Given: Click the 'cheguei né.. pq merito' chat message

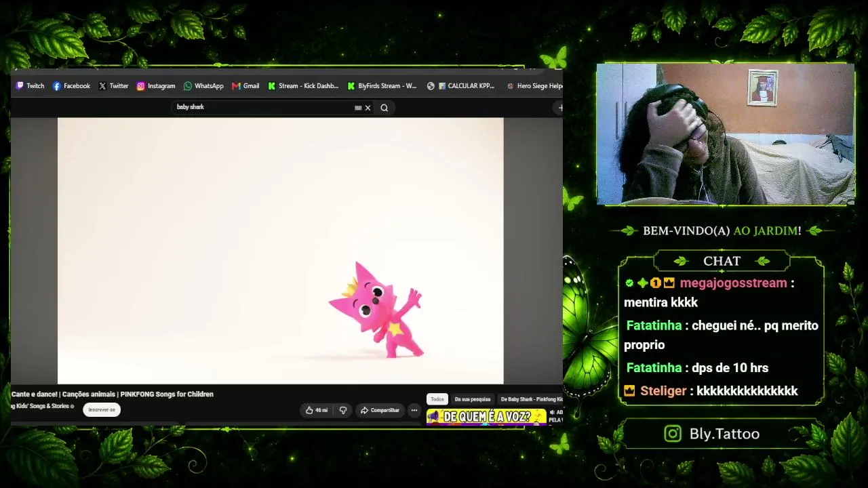Looking at the screenshot, I should pyautogui.click(x=721, y=335).
